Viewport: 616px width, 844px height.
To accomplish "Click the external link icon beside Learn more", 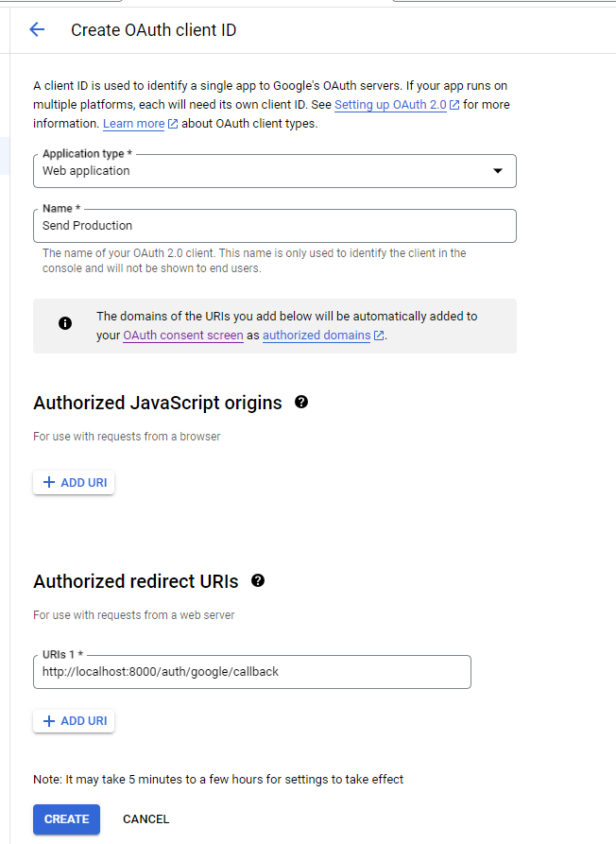I will pyautogui.click(x=173, y=124).
